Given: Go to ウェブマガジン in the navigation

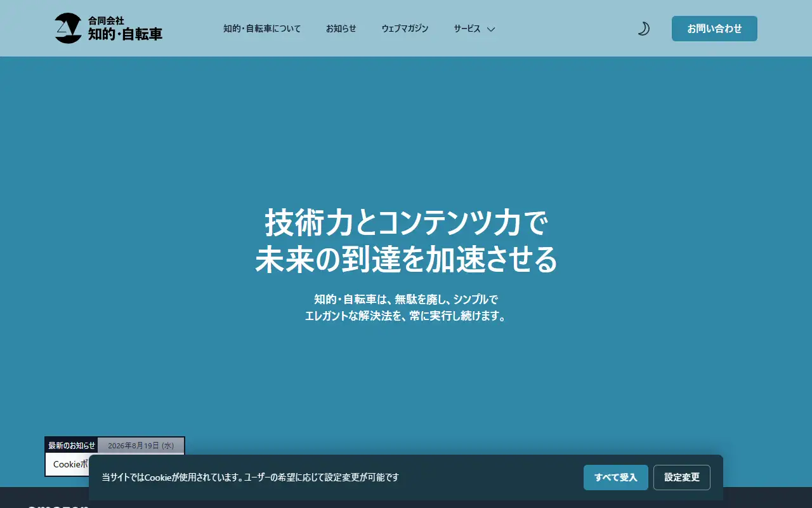Looking at the screenshot, I should [405, 29].
